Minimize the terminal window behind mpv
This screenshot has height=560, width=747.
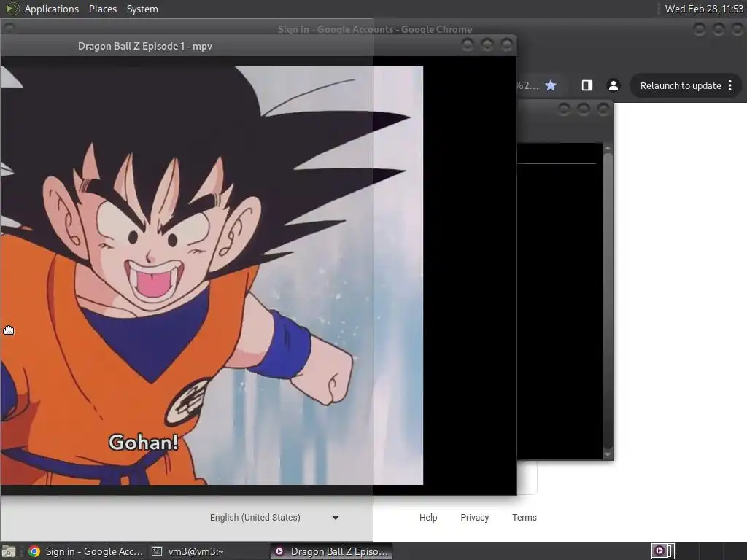[x=564, y=110]
